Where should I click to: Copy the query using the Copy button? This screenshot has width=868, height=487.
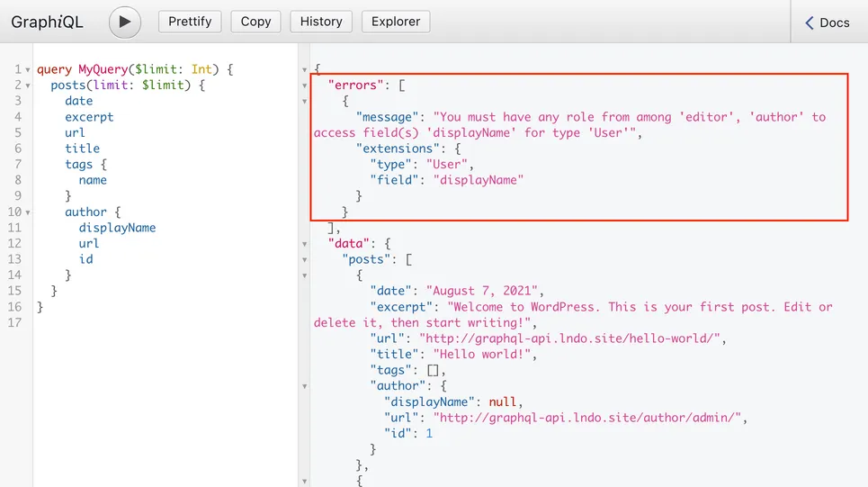click(255, 22)
